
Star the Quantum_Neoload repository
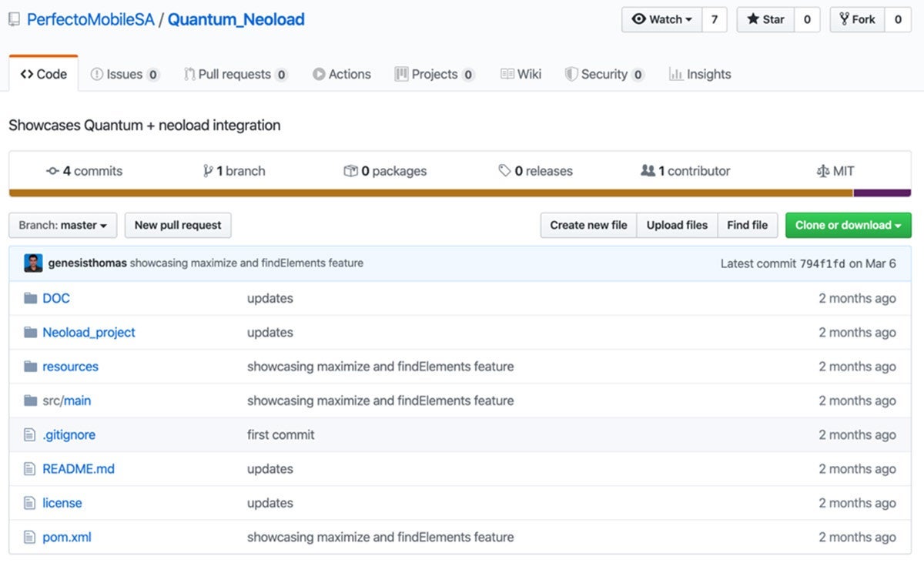tap(765, 20)
